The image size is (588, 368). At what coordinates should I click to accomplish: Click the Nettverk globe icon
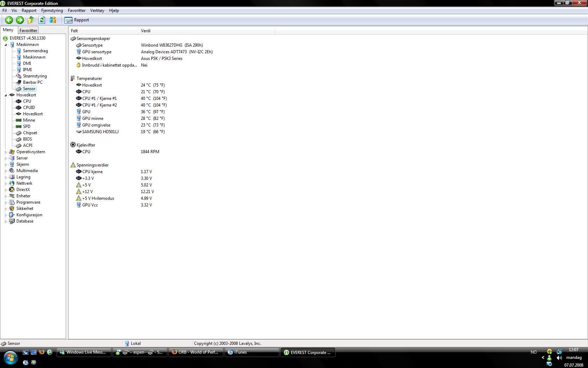click(x=12, y=183)
